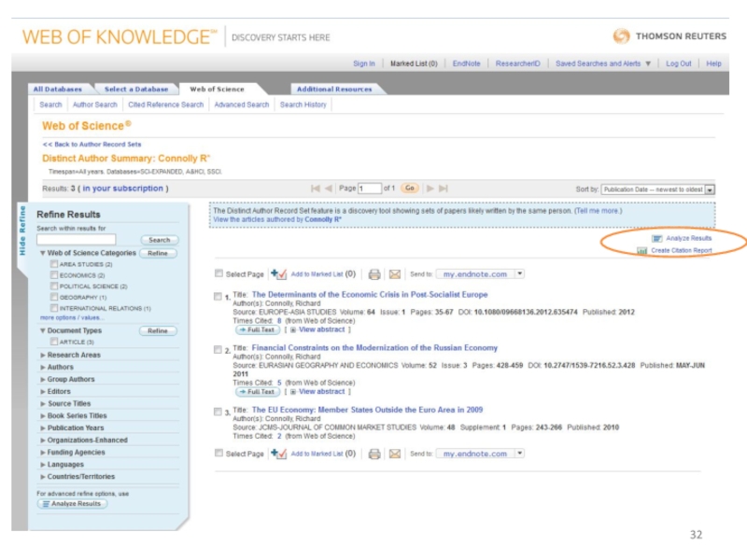Check the GEOGRAPHY category

[54, 297]
